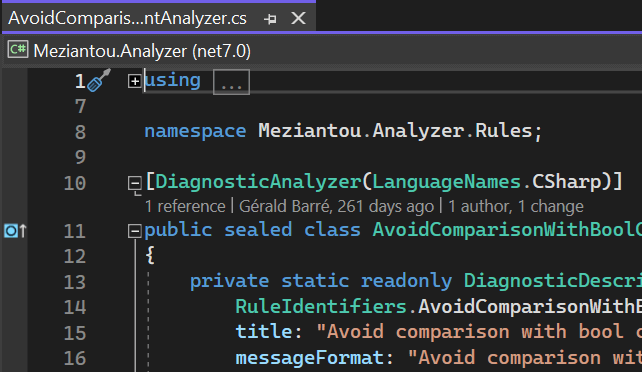Select the AvoidComparis...ntAnalyzer.cs tab
Image resolution: width=642 pixels, height=372 pixels.
tap(127, 18)
